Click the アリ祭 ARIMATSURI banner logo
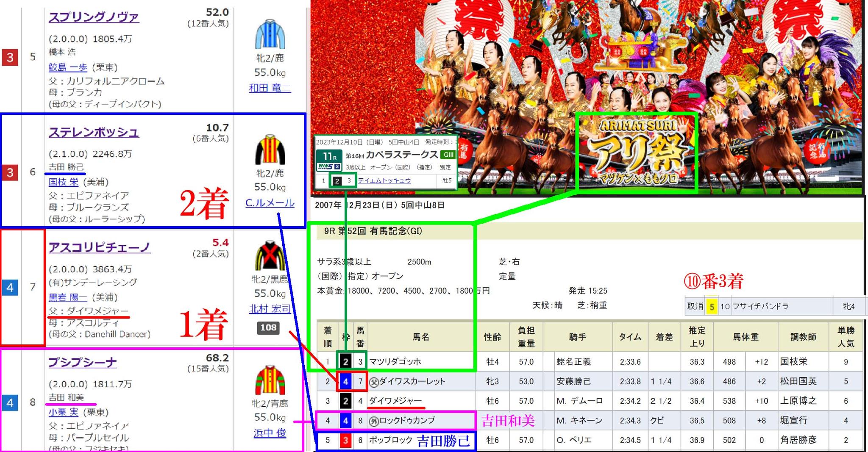Viewport: 868px width, 452px height. point(637,153)
